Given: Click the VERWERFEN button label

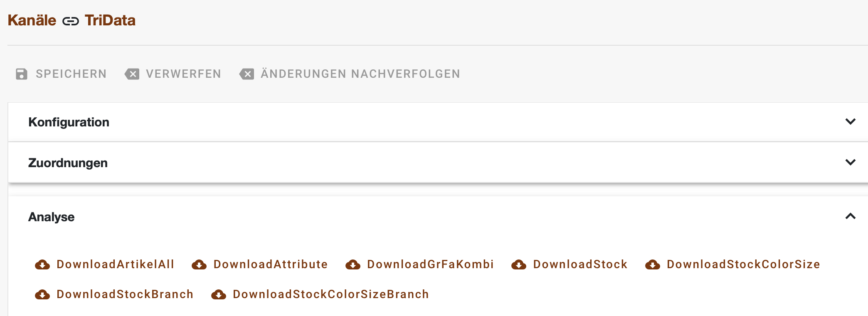Looking at the screenshot, I should click(x=183, y=74).
